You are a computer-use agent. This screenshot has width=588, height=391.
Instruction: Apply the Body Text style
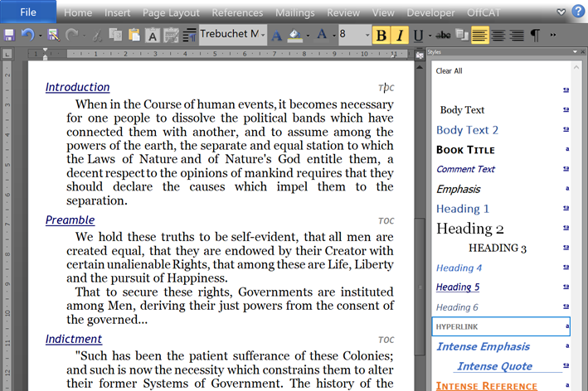[x=501, y=109]
